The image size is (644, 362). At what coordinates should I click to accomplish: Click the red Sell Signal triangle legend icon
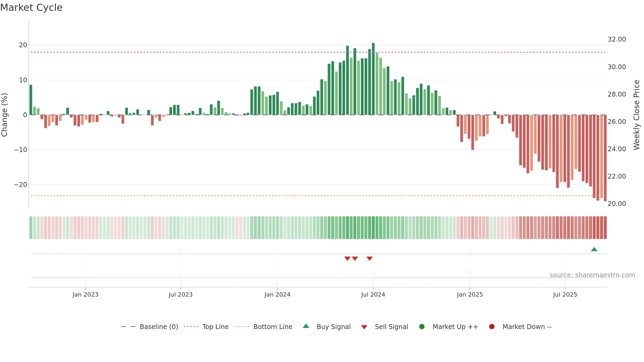(x=364, y=327)
